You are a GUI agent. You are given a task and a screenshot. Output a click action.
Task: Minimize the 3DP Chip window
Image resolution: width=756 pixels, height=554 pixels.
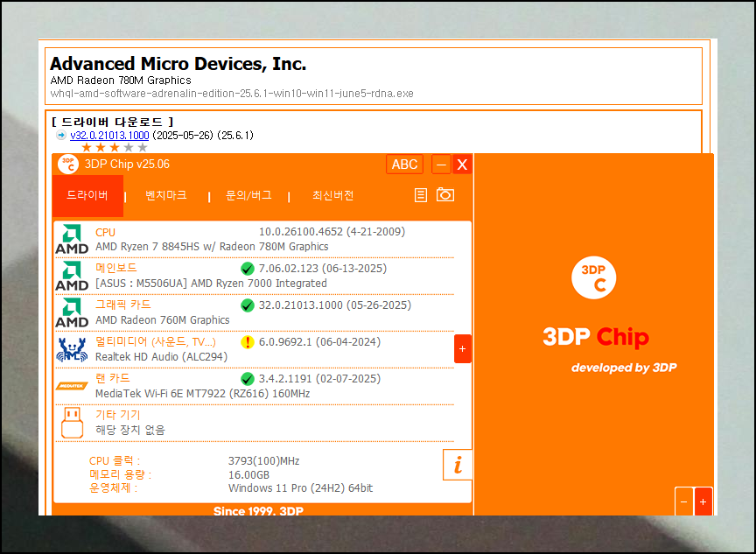[441, 165]
